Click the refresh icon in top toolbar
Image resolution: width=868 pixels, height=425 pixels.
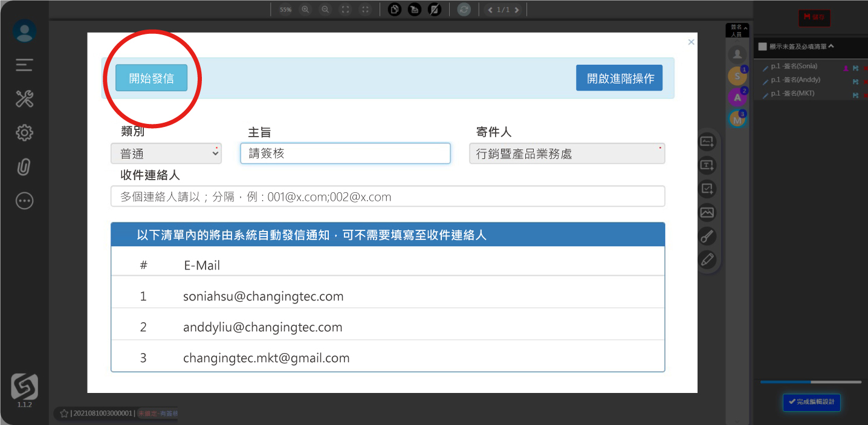(464, 10)
